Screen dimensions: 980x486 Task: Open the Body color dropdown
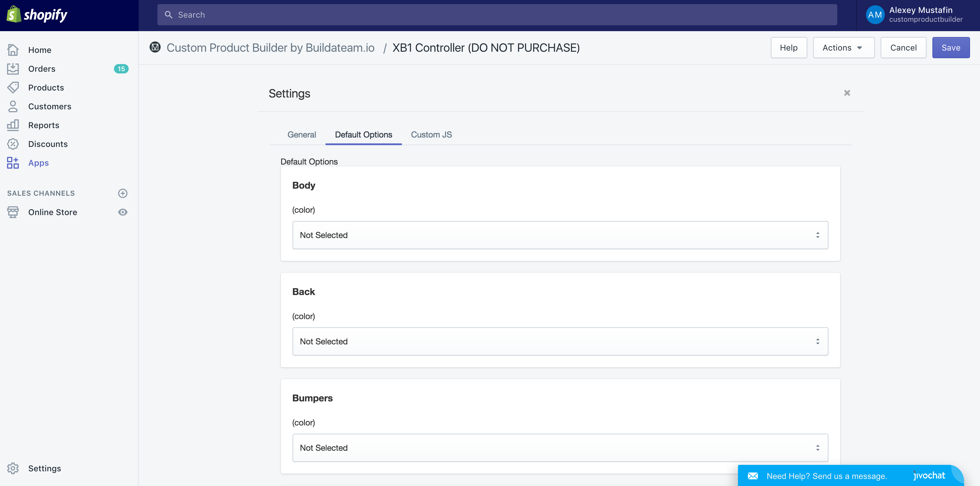pos(560,235)
